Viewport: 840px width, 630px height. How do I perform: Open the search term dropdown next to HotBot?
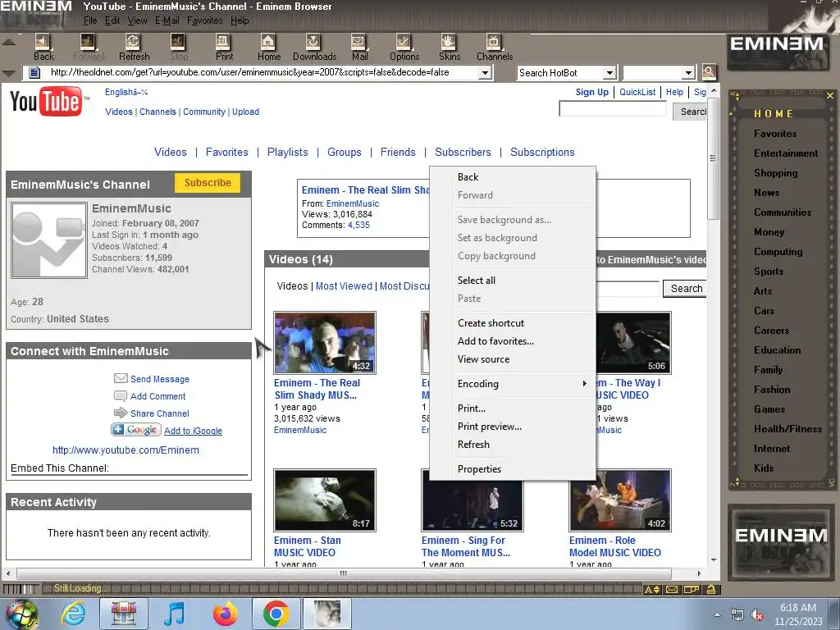688,72
